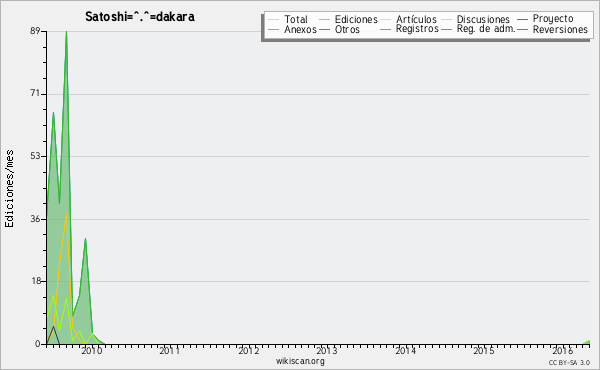Click the y-axis value 89
Screen dimensions: 600x370
point(35,31)
